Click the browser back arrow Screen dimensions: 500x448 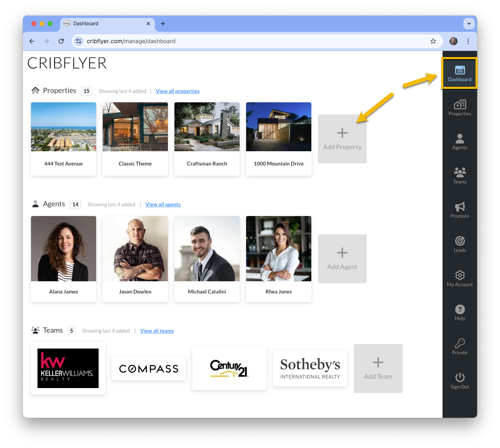[x=32, y=41]
